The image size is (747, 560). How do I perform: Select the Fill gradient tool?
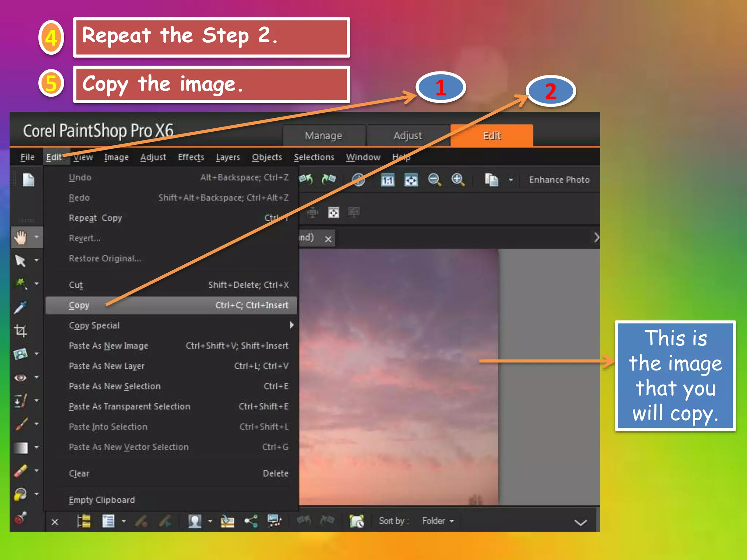(x=20, y=448)
